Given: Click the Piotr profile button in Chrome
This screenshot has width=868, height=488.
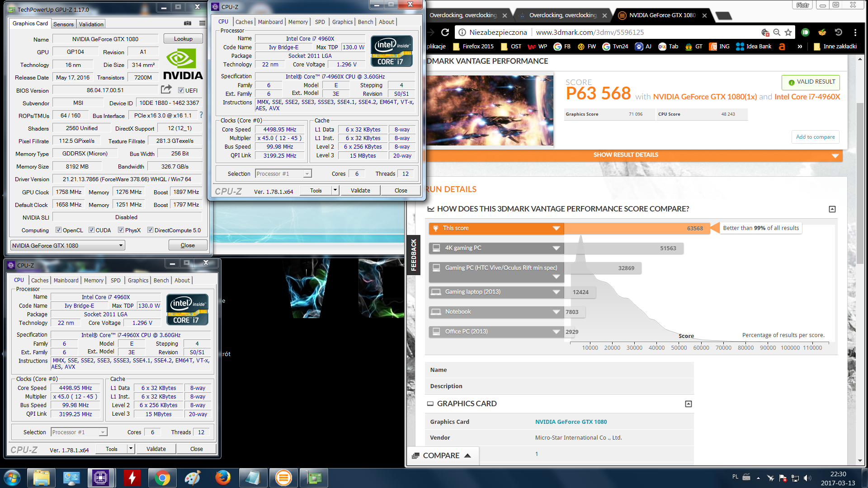Looking at the screenshot, I should [x=802, y=5].
